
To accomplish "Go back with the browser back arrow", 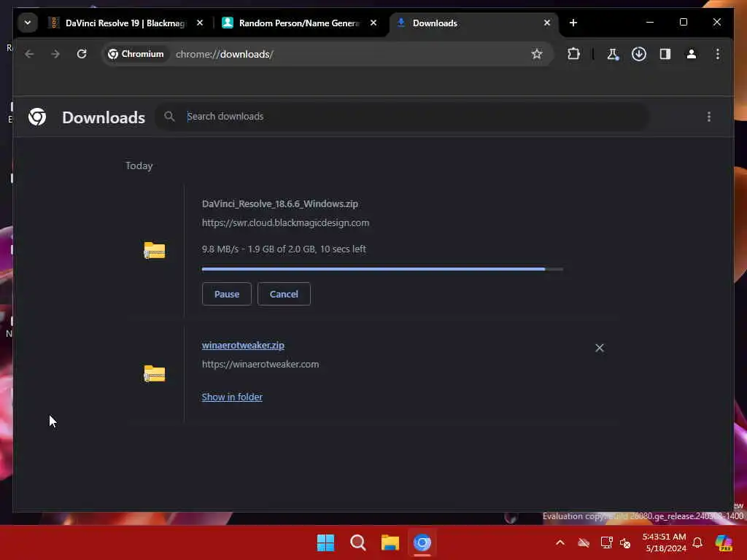I will coord(29,54).
